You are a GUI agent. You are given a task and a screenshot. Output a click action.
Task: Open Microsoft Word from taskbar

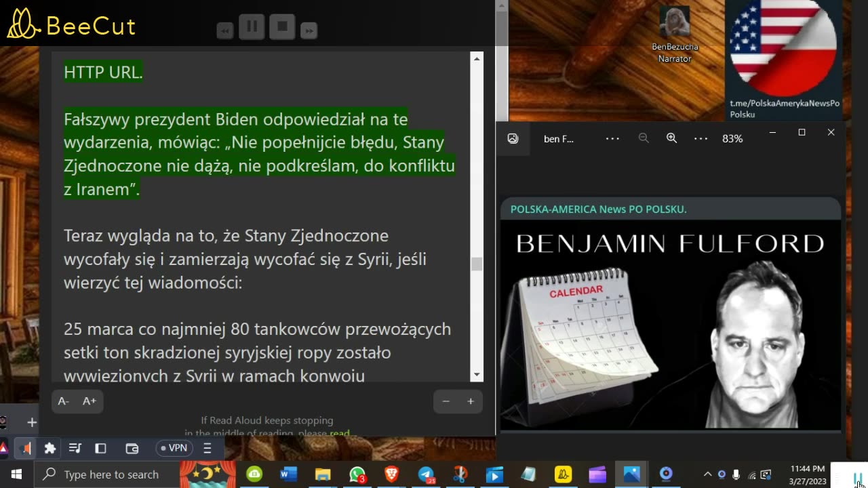point(288,474)
